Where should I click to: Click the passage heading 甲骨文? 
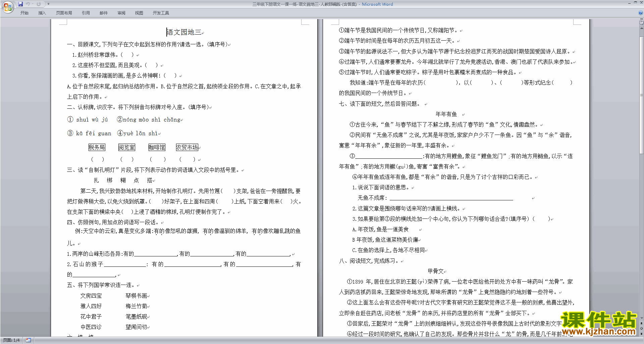(436, 271)
